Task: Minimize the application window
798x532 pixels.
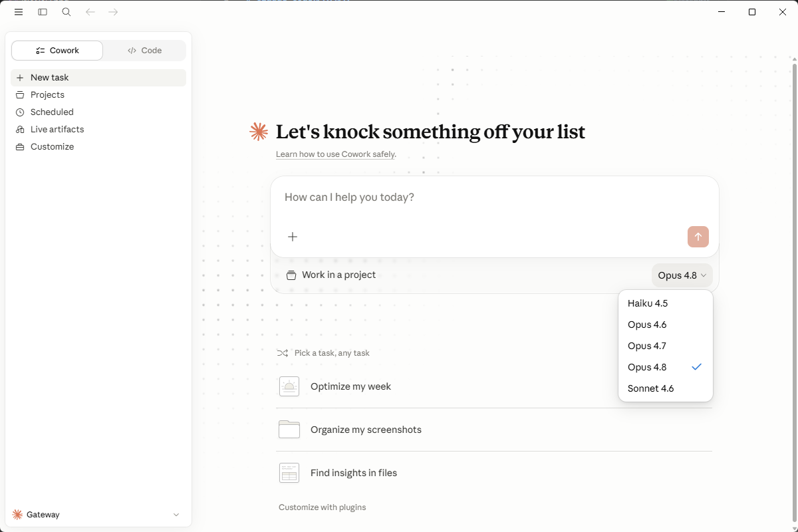Action: pos(722,12)
